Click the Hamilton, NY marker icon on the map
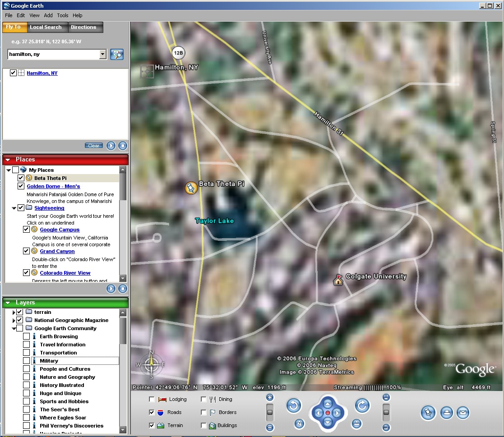Screen dimensions: 504x437 pos(147,71)
